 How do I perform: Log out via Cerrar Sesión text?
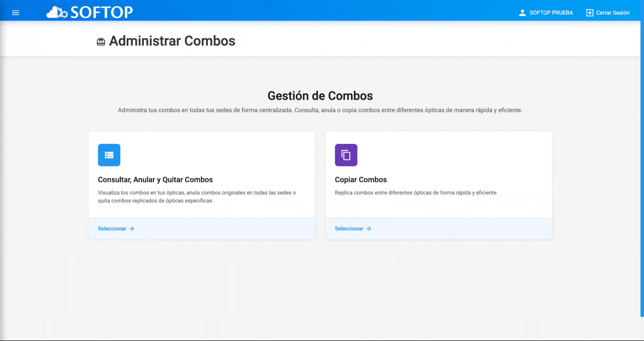pyautogui.click(x=613, y=13)
